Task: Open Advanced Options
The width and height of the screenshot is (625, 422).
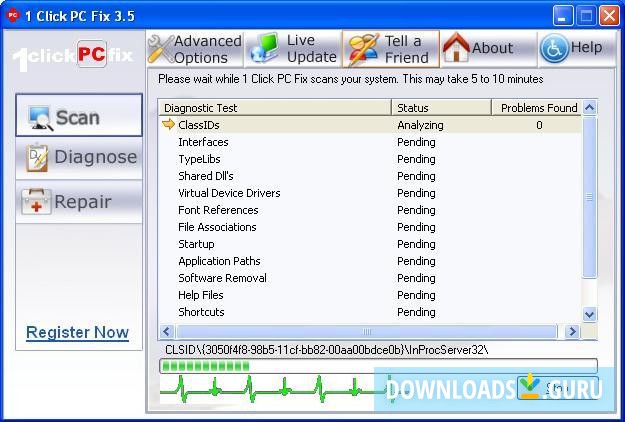Action: coord(195,49)
